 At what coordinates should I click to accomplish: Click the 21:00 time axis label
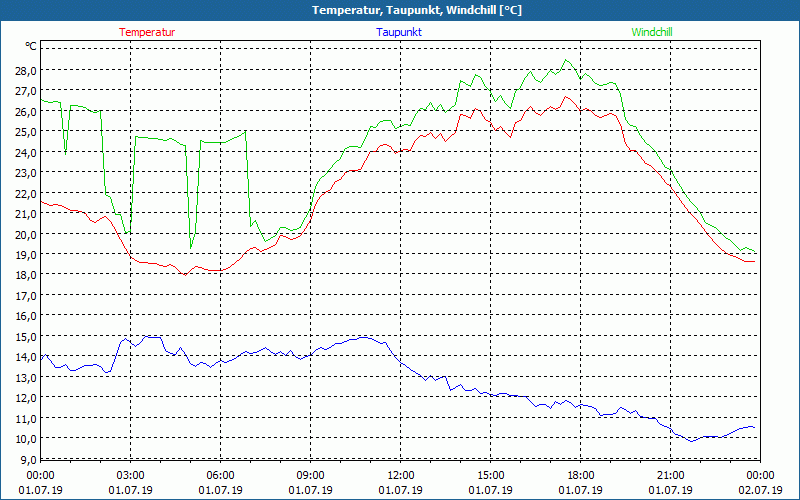(x=670, y=476)
